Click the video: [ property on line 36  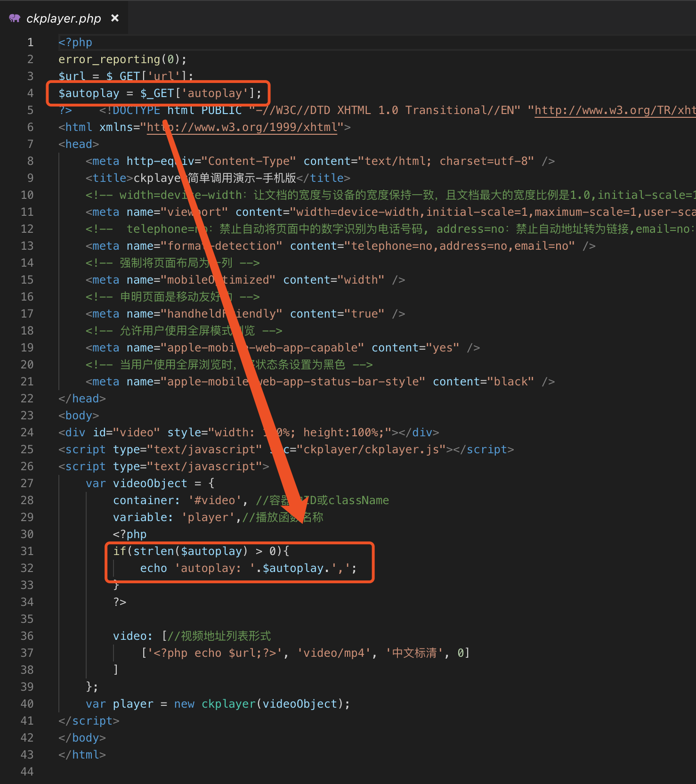(140, 636)
